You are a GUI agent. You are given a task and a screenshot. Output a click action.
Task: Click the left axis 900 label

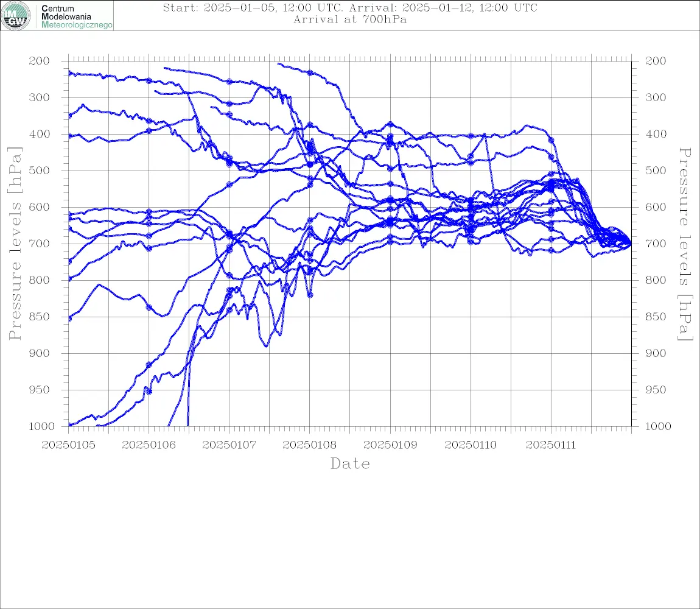[40, 353]
